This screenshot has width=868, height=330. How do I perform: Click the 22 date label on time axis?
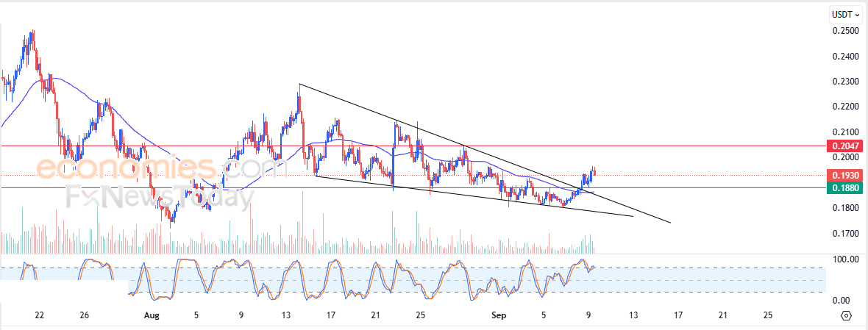(x=39, y=315)
